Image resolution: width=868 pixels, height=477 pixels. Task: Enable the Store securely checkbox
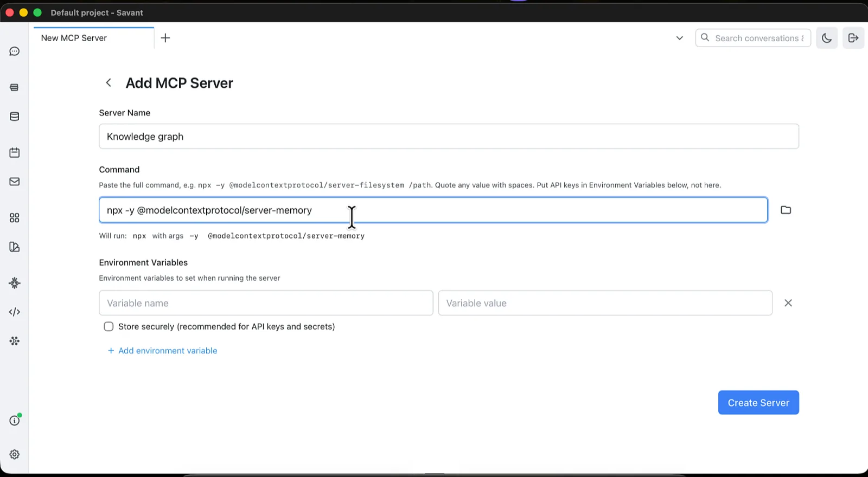[108, 327]
